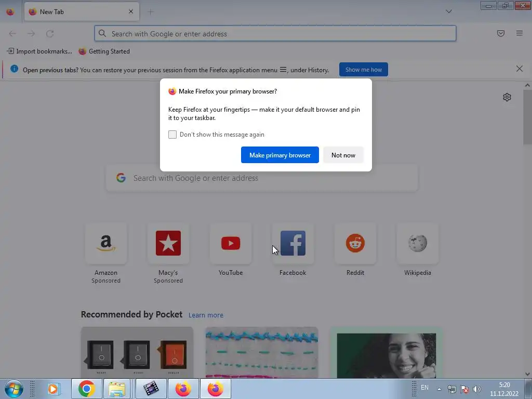This screenshot has height=399, width=532.
Task: Open Getting Started bookmark
Action: click(x=104, y=51)
